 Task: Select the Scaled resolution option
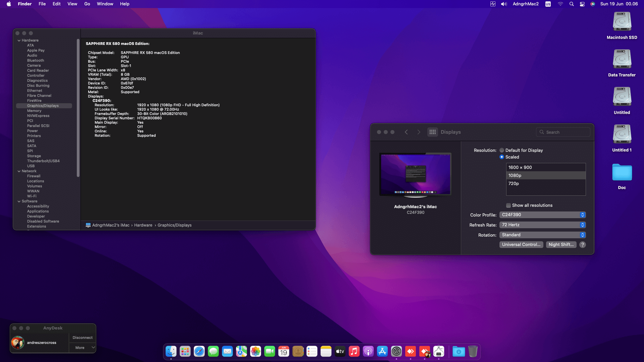pos(502,157)
